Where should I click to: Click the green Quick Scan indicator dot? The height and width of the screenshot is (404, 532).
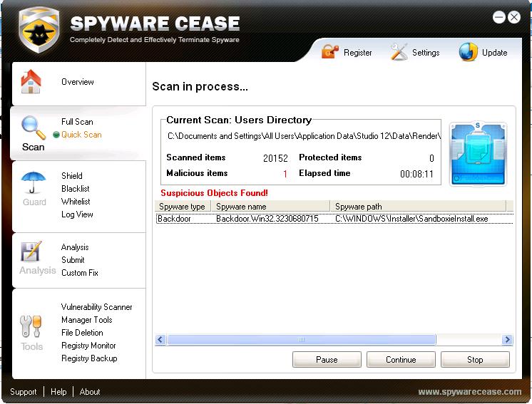click(56, 135)
